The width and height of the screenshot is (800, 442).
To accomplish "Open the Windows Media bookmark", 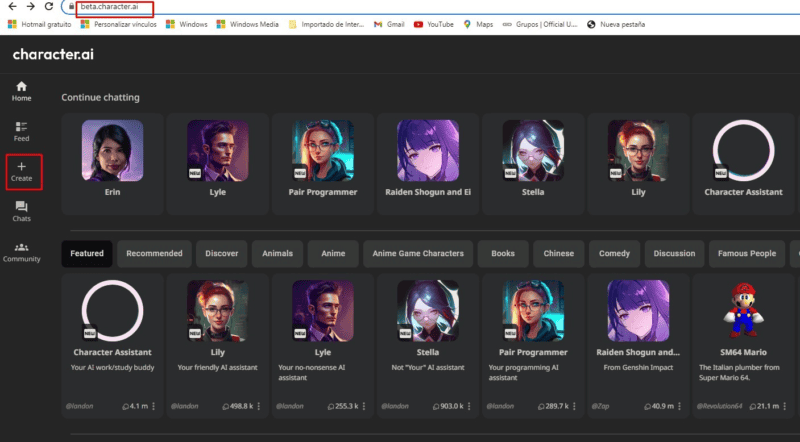I will click(248, 24).
